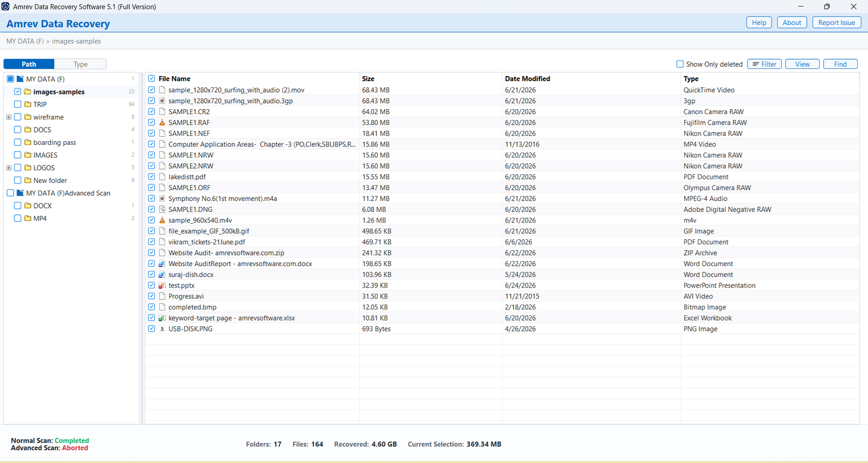
Task: Click the PowerPoint icon beside test.pptx
Action: pos(162,286)
